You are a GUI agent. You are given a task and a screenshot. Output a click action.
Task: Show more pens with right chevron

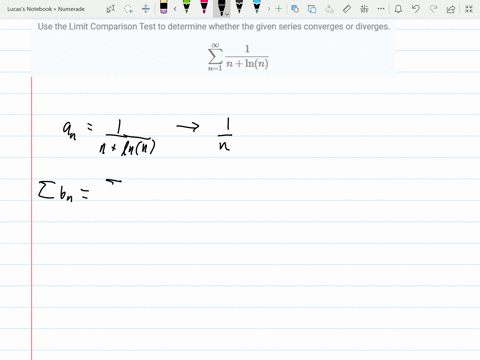tap(269, 9)
